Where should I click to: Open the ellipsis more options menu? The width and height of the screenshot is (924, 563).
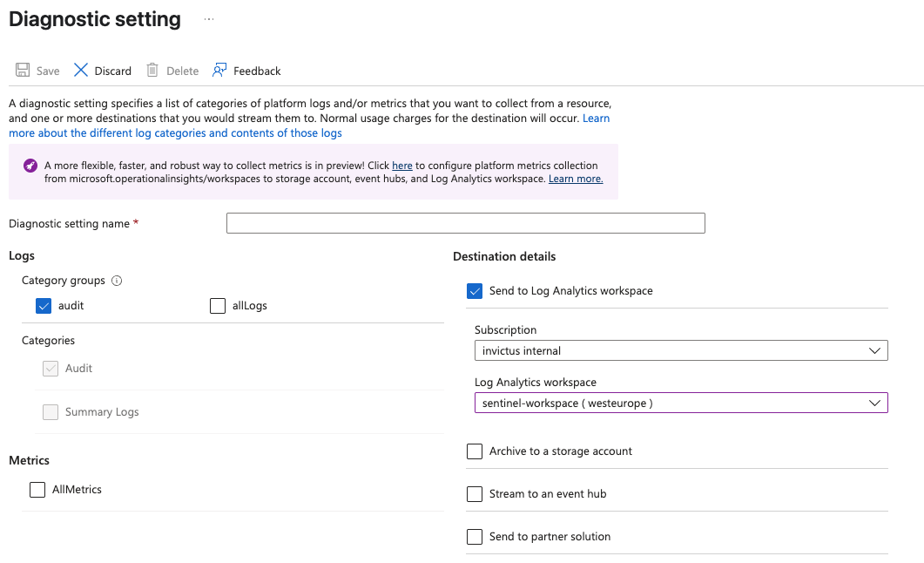[208, 18]
